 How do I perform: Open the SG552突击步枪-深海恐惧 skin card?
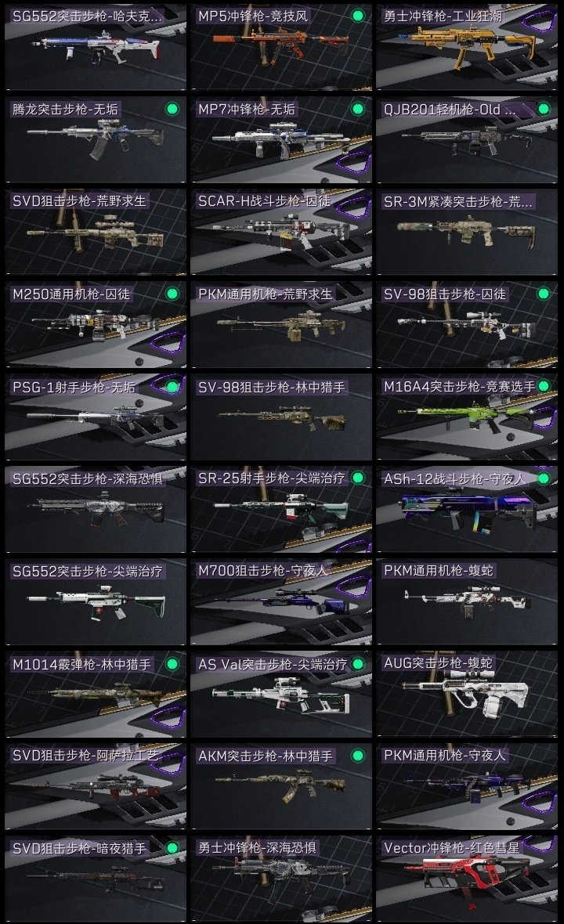pos(96,509)
